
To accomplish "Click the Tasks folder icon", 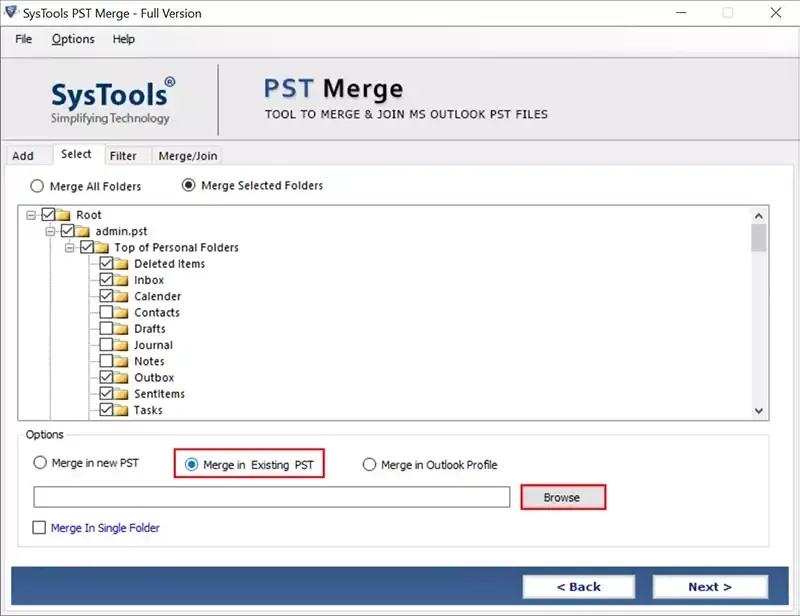I will [121, 410].
